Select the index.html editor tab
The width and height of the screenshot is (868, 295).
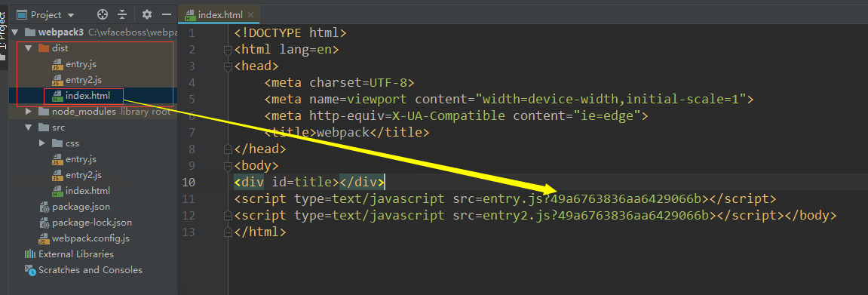pyautogui.click(x=219, y=15)
